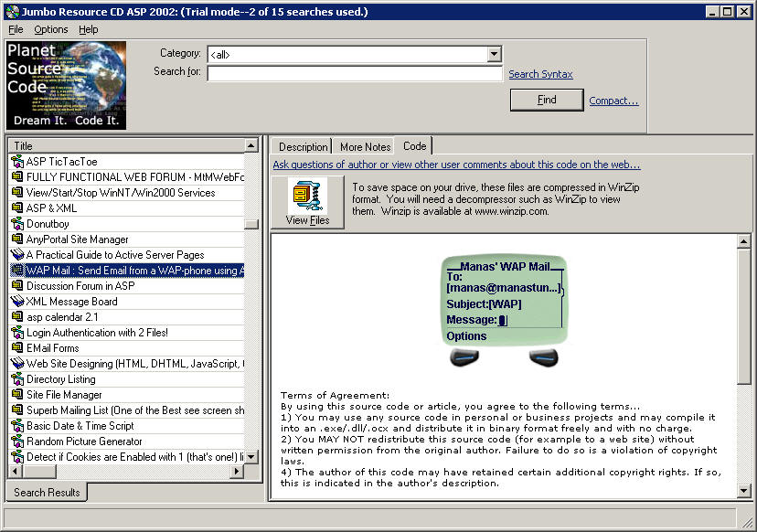Select the asp calendar 2.1 row
Screen dimensions: 757x532
127,316
